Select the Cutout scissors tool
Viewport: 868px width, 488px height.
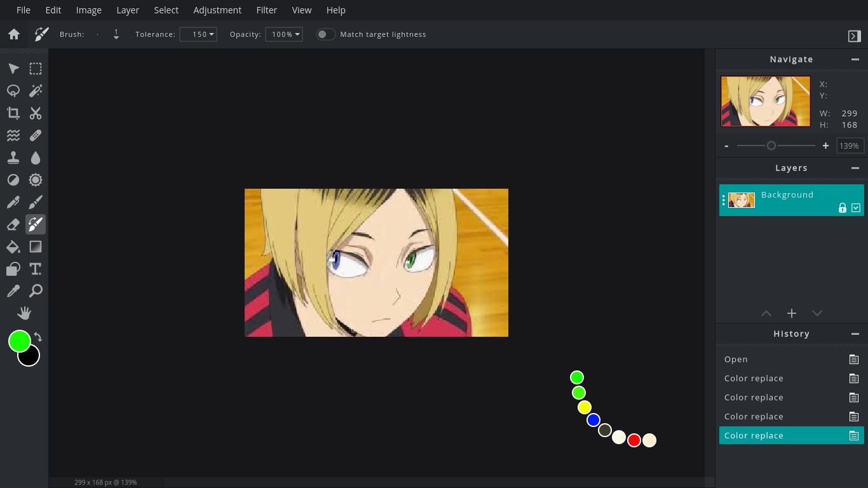[36, 113]
